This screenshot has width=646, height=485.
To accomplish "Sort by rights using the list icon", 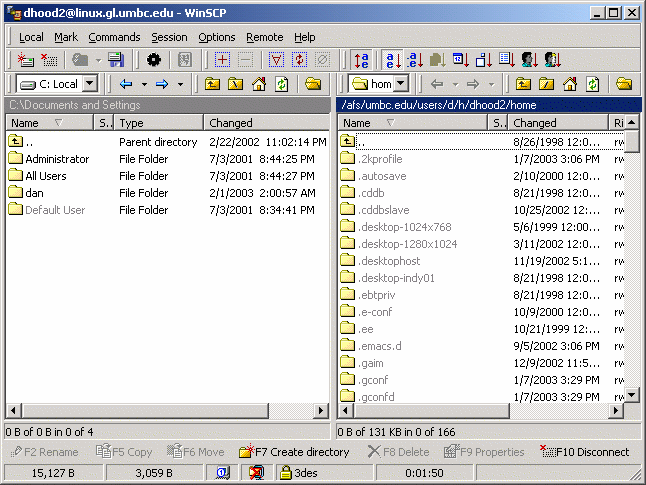I will click(507, 60).
